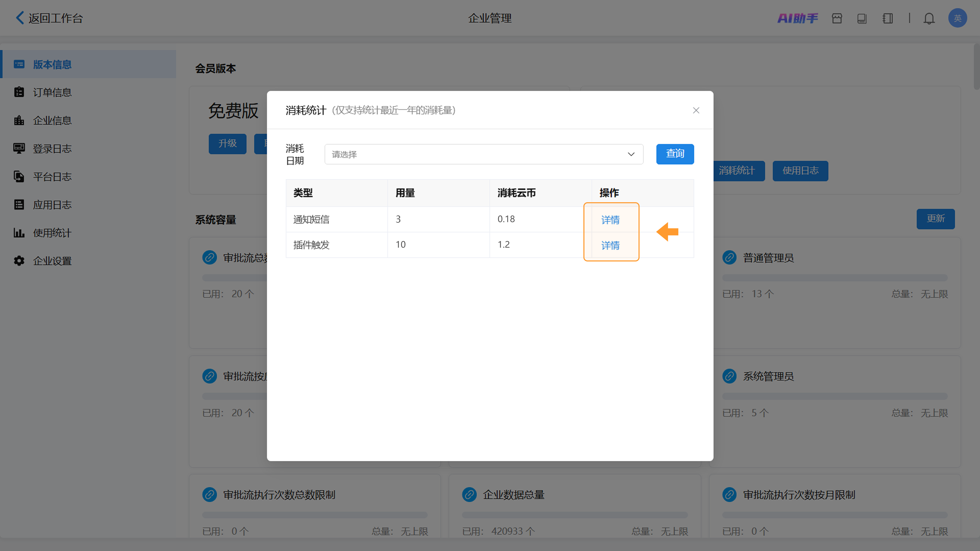
Task: Click the 应用日志 list icon
Action: [19, 205]
